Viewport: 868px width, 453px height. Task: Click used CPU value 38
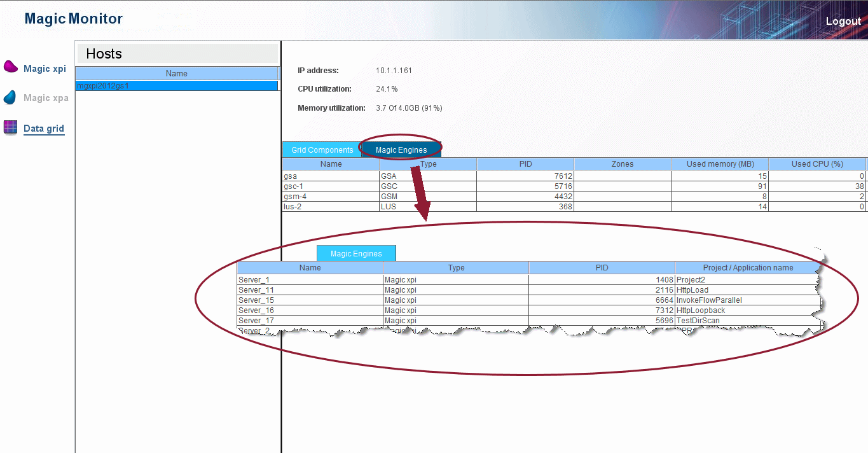[860, 186]
